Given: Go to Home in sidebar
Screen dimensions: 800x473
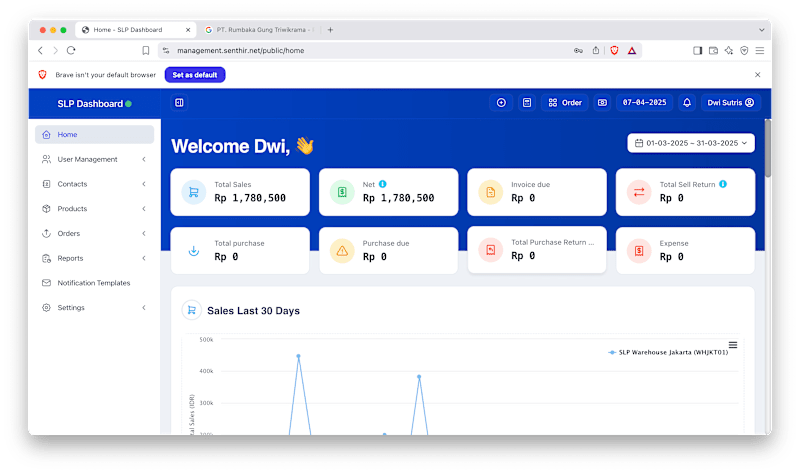Looking at the screenshot, I should click(94, 134).
